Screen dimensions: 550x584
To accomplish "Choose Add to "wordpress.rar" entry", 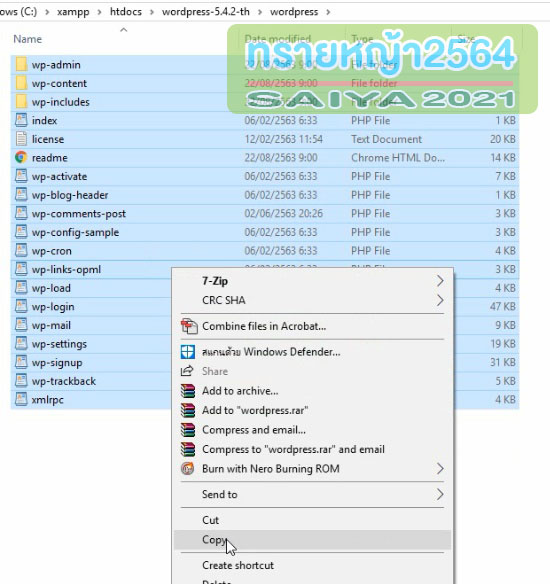I will coord(312,410).
